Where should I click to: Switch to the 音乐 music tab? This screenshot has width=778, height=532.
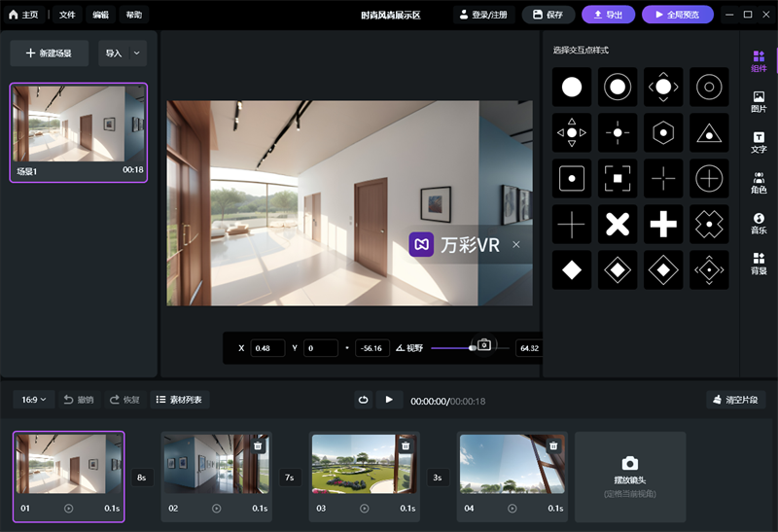point(759,224)
